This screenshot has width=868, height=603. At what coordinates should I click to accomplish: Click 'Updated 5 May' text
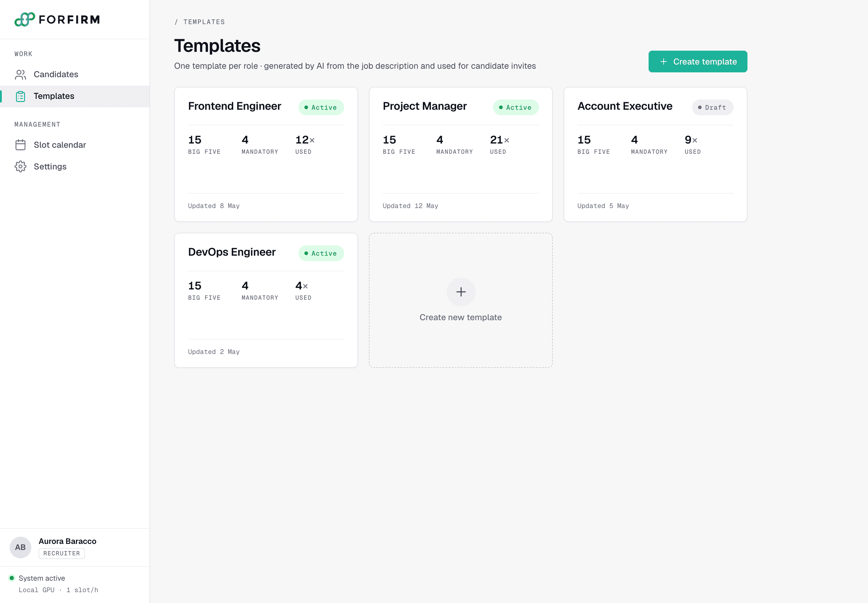[603, 206]
